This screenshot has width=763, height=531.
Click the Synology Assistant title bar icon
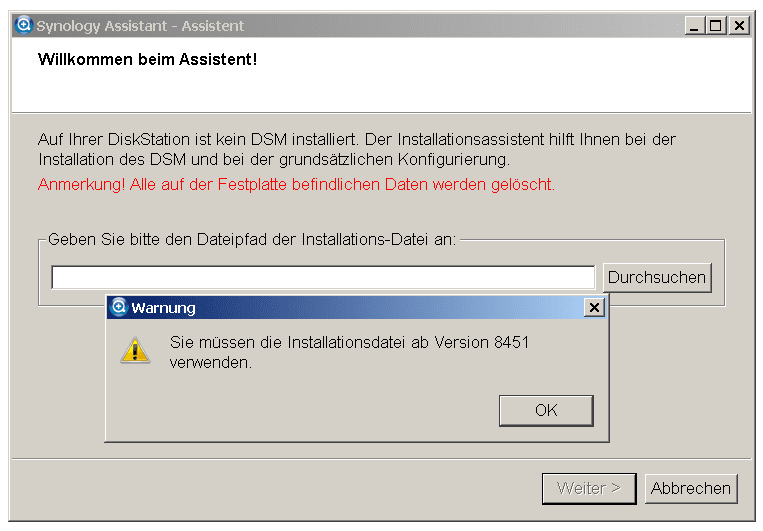click(23, 25)
